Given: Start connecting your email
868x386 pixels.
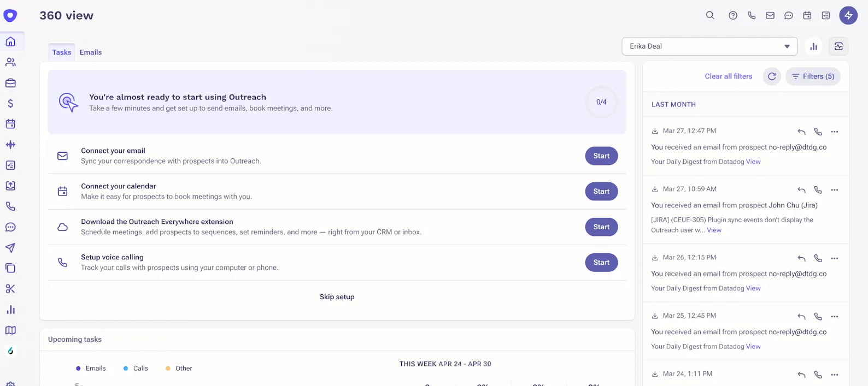Looking at the screenshot, I should click(601, 156).
